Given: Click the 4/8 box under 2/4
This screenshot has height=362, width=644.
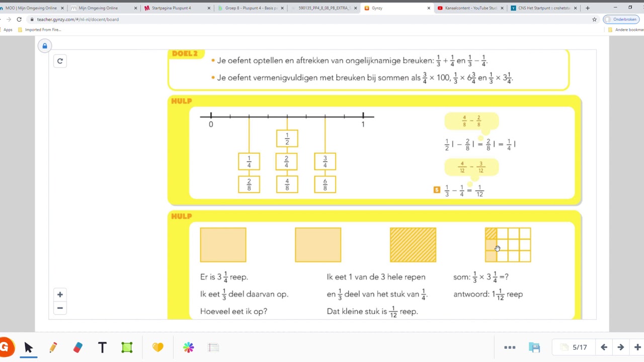Looking at the screenshot, I should point(287,185).
